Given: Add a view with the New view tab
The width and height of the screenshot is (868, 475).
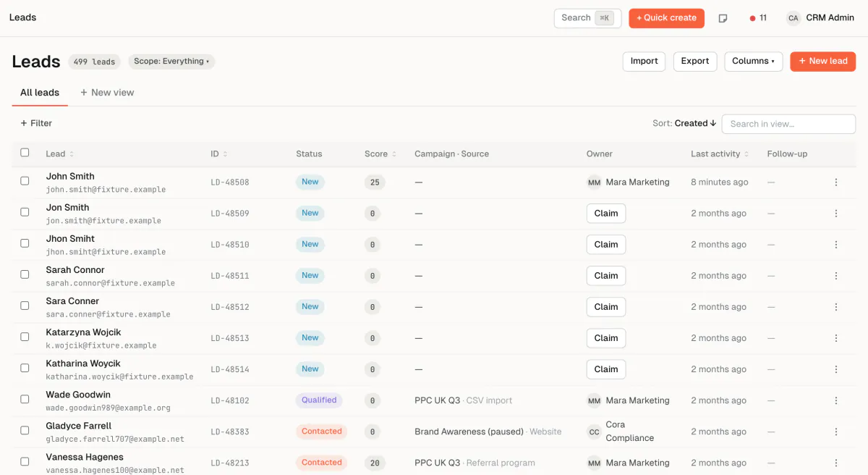Looking at the screenshot, I should pyautogui.click(x=107, y=93).
